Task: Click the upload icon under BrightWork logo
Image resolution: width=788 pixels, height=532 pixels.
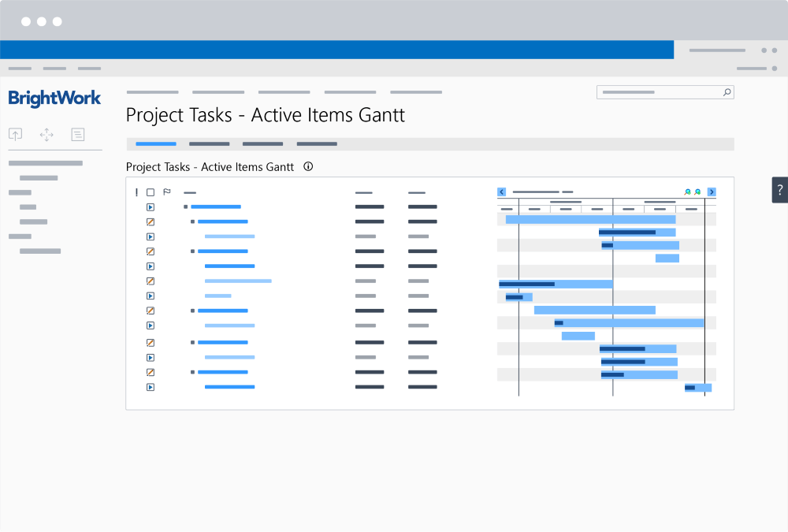Action: pyautogui.click(x=16, y=135)
